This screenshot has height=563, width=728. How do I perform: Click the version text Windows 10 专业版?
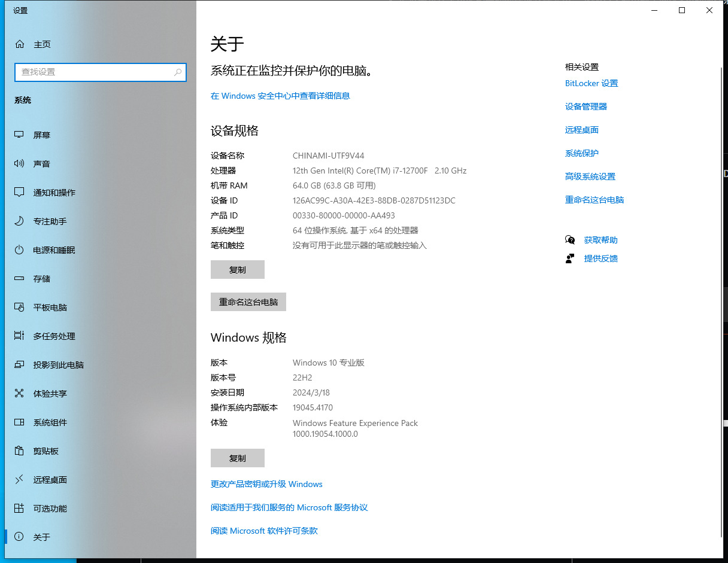pos(329,363)
